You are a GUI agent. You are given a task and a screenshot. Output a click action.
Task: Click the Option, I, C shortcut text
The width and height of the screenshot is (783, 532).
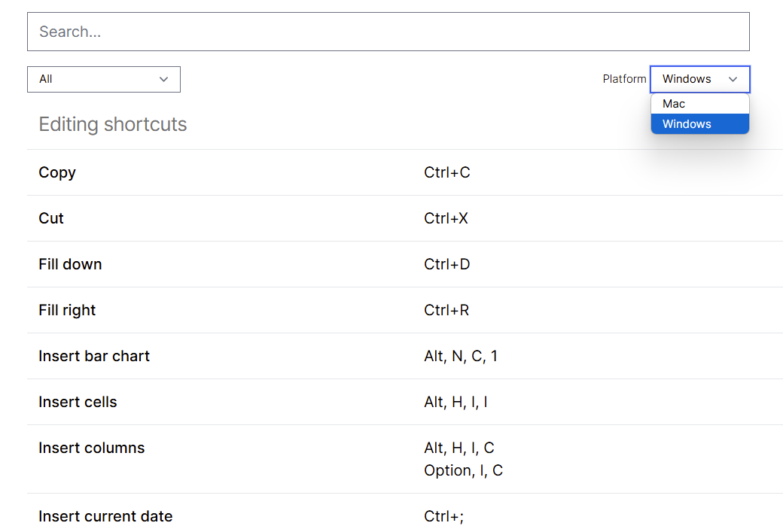coord(463,470)
